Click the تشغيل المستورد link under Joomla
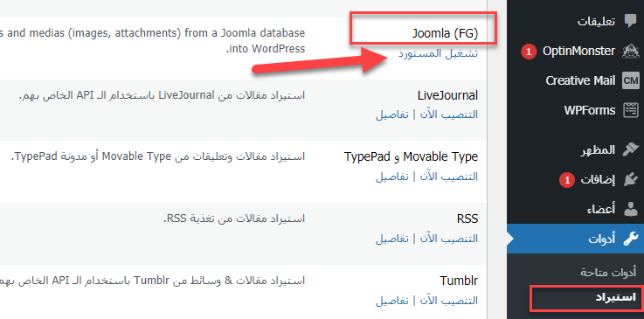This screenshot has width=644, height=319. click(439, 53)
